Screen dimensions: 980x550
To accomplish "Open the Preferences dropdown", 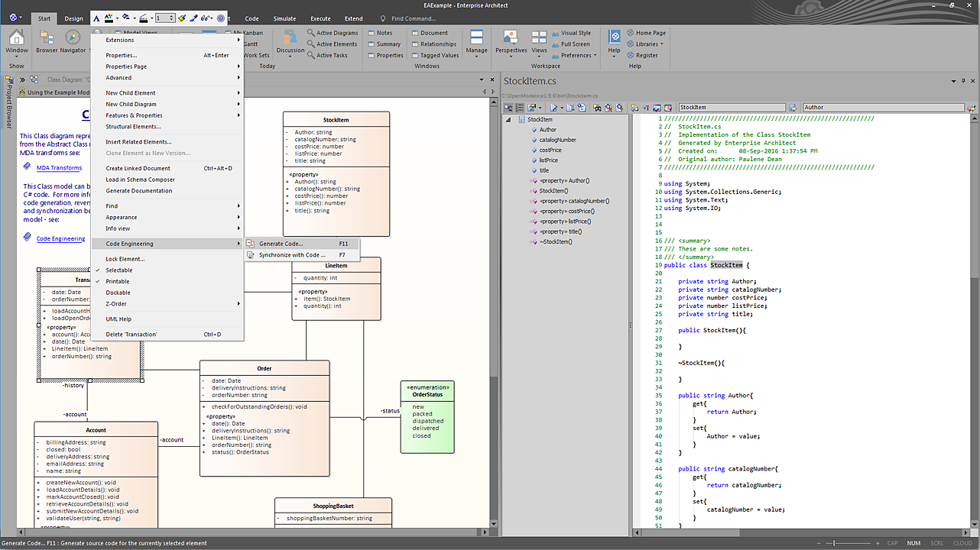I will click(573, 55).
